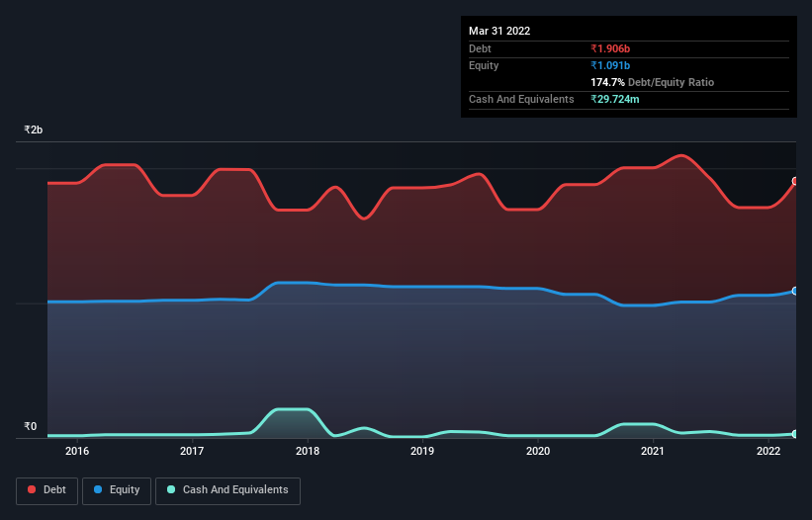Image resolution: width=812 pixels, height=520 pixels.
Task: Click the ₹29.724m cash value
Action: pyautogui.click(x=615, y=99)
